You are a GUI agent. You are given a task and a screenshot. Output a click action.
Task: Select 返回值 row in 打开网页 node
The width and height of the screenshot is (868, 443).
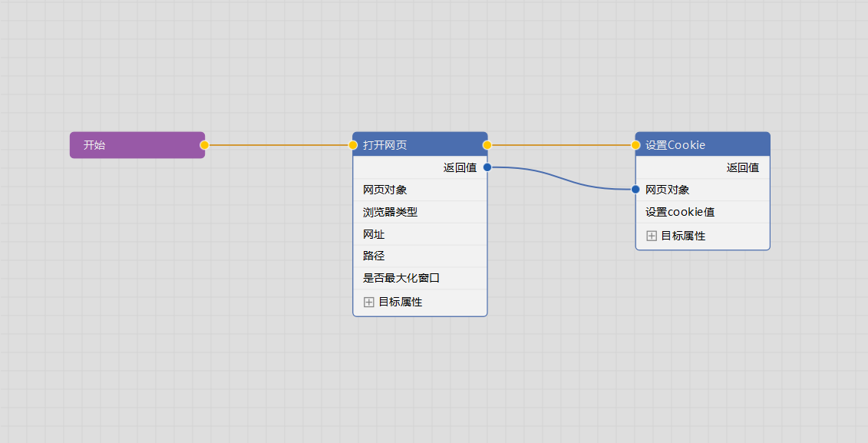pyautogui.click(x=420, y=168)
